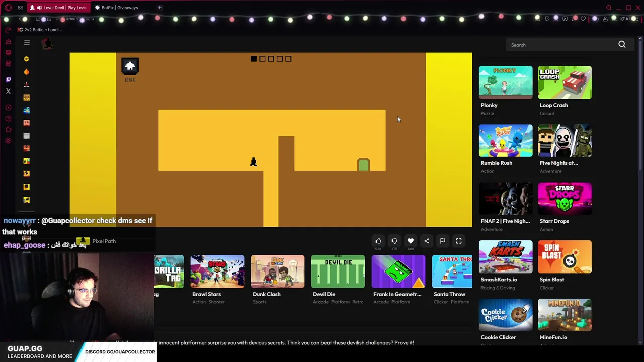The height and width of the screenshot is (362, 644).
Task: Open the hamburger menu of the game site
Action: (27, 43)
